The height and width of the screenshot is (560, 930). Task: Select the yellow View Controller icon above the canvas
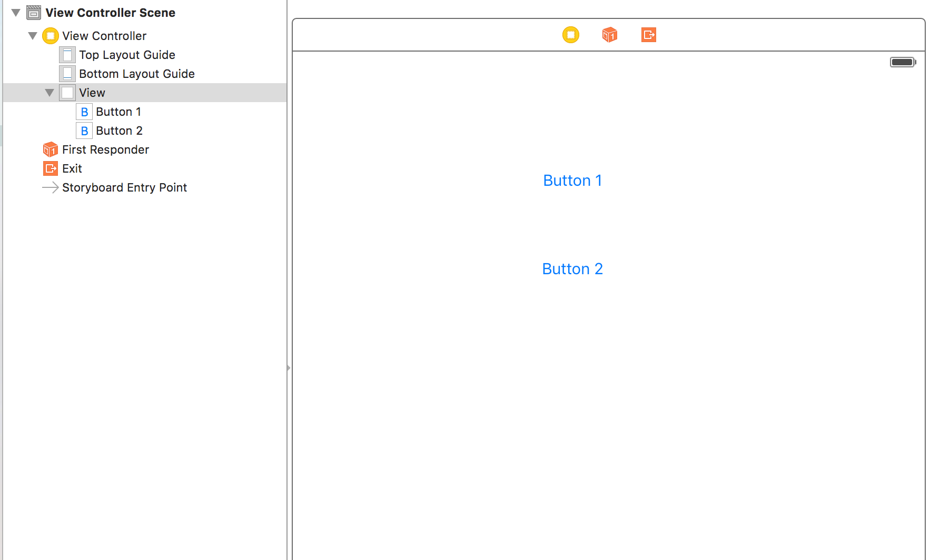(x=571, y=35)
